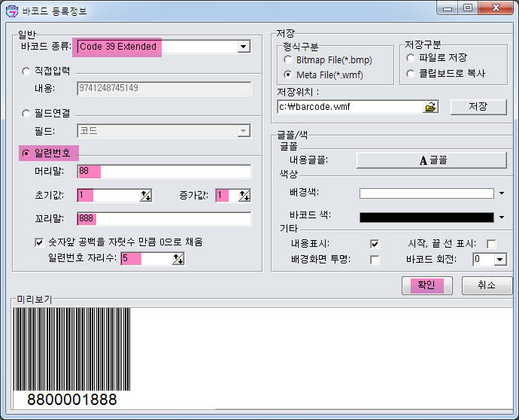The height and width of the screenshot is (420, 519).
Task: Expand the 바코드 색 dropdown arrow
Action: coord(502,218)
